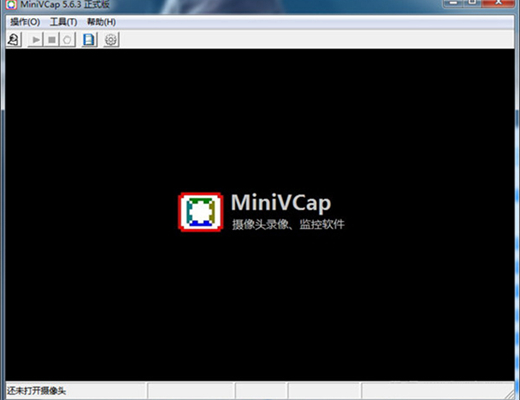The width and height of the screenshot is (520, 400).
Task: Click the empty status pane beside camera status
Action: pos(191,390)
